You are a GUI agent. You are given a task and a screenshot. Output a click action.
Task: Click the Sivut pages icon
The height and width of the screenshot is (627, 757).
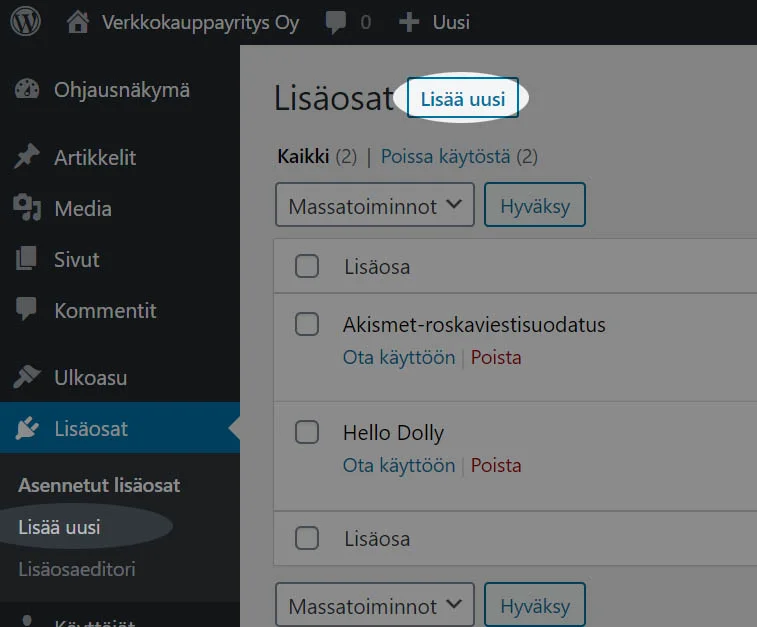pos(27,259)
